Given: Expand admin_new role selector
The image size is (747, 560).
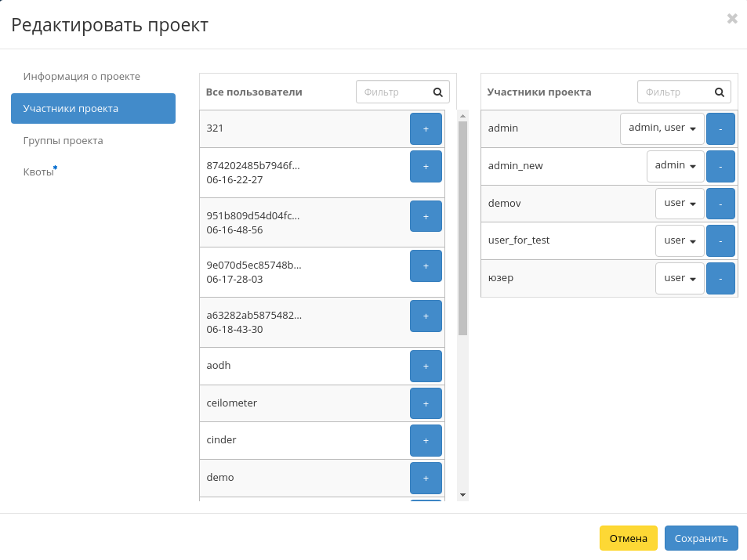Looking at the screenshot, I should (675, 166).
